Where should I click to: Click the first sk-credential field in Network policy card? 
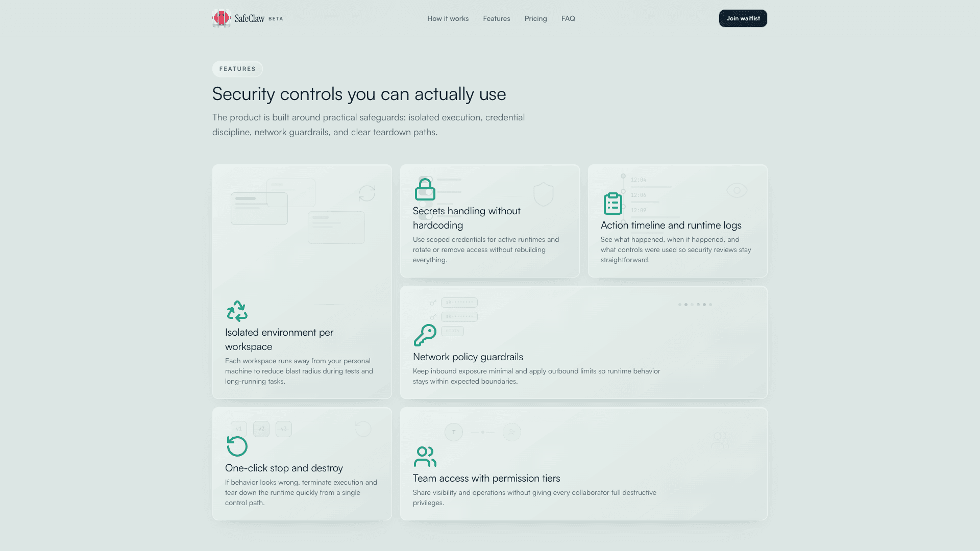click(x=459, y=302)
